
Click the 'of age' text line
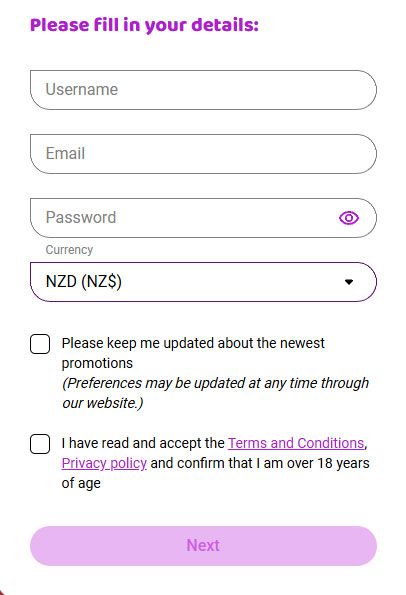81,483
